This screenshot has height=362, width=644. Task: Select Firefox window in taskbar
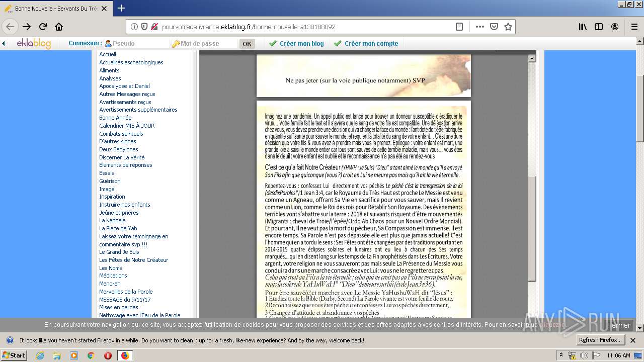125,355
